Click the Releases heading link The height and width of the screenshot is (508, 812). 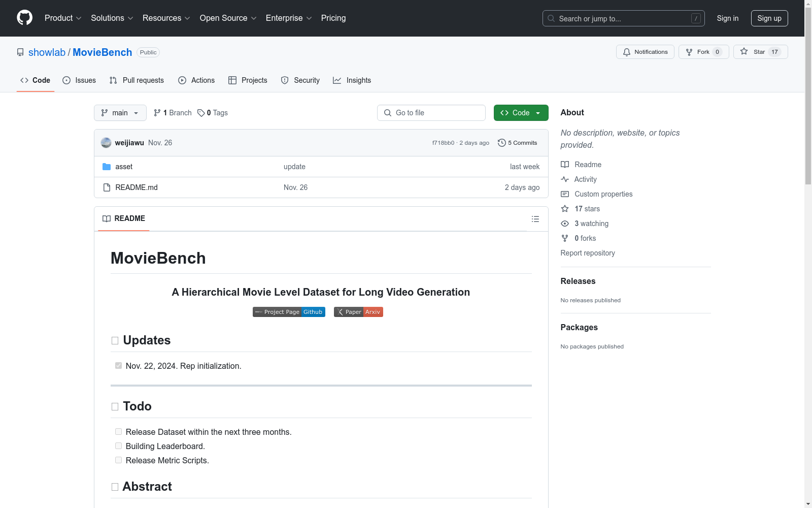click(578, 281)
